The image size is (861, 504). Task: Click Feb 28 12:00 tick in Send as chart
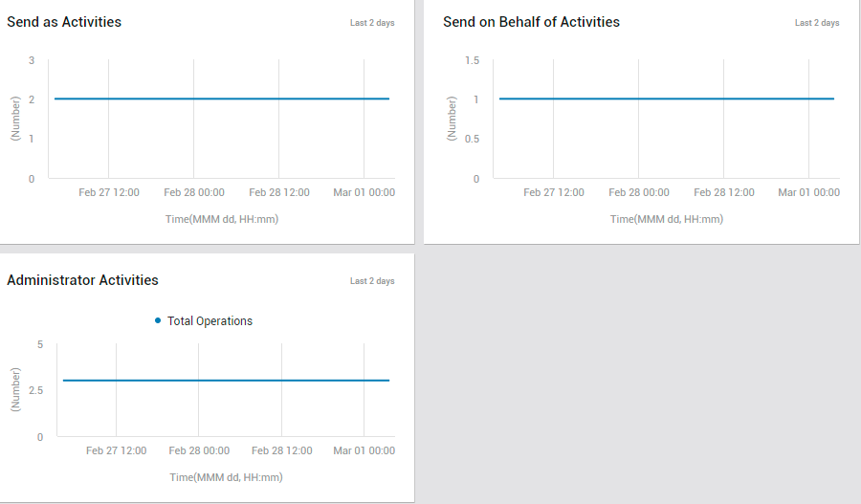click(x=279, y=193)
